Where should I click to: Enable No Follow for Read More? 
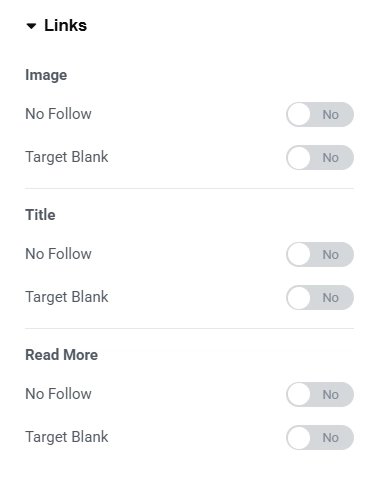(320, 394)
